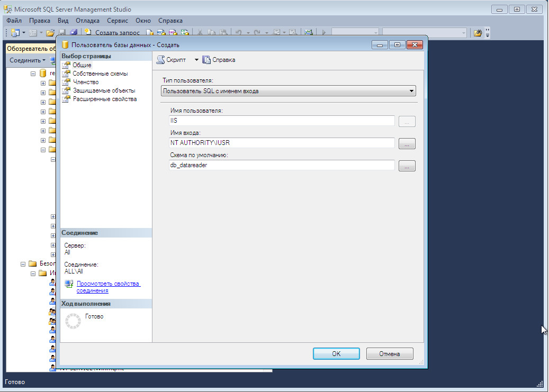The width and height of the screenshot is (549, 392).
Task: Collapse the 're' database node in tree
Action: click(x=33, y=74)
